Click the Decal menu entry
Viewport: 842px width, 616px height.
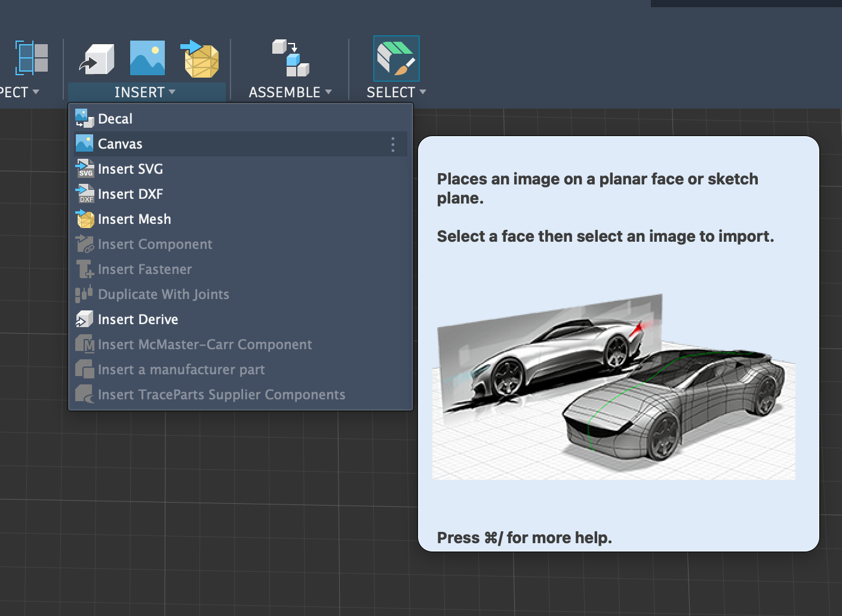click(x=115, y=119)
